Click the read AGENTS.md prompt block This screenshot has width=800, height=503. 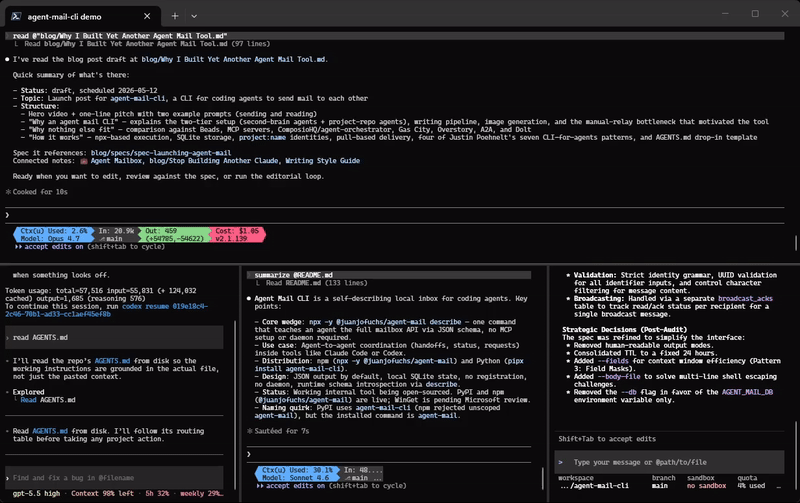pos(114,337)
